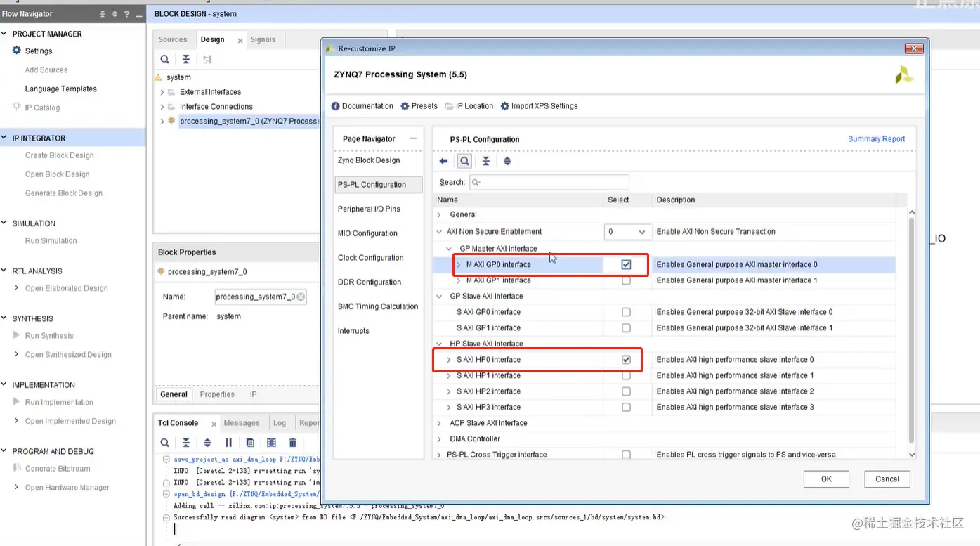Enable the M AXI GP1 interface checkbox
Screen dimensions: 980x546
click(626, 280)
